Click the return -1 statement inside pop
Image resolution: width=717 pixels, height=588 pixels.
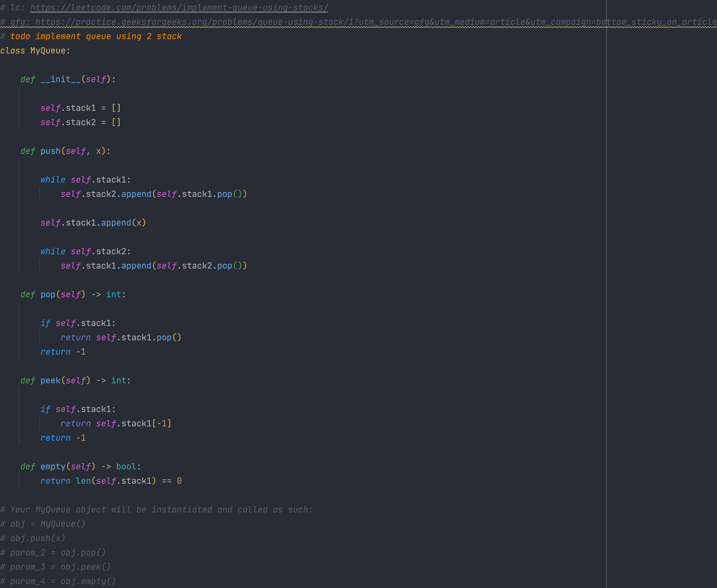(x=63, y=352)
